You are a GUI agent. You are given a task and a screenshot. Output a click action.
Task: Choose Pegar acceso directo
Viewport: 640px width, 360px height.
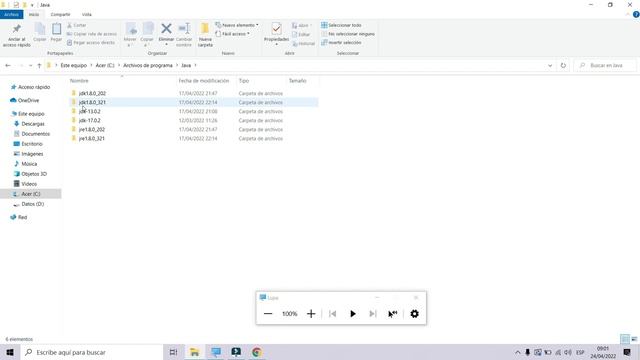(91, 42)
